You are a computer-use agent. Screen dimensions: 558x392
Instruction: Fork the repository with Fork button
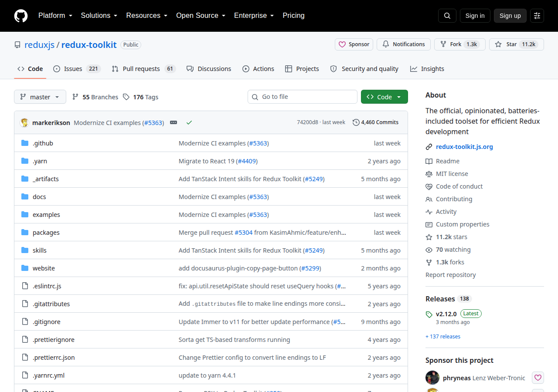(x=459, y=44)
